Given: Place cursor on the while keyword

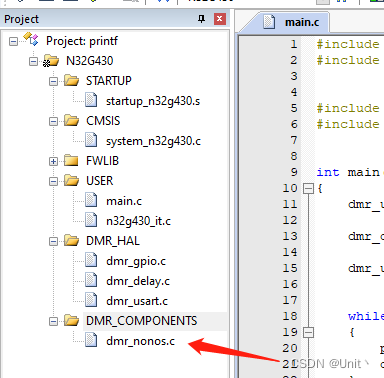Looking at the screenshot, I should tap(366, 316).
